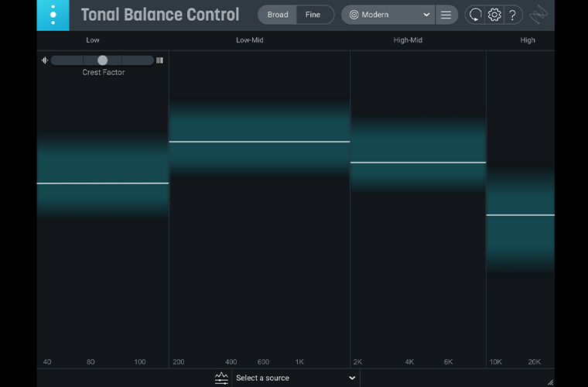Click the Crest Factor label

(104, 73)
